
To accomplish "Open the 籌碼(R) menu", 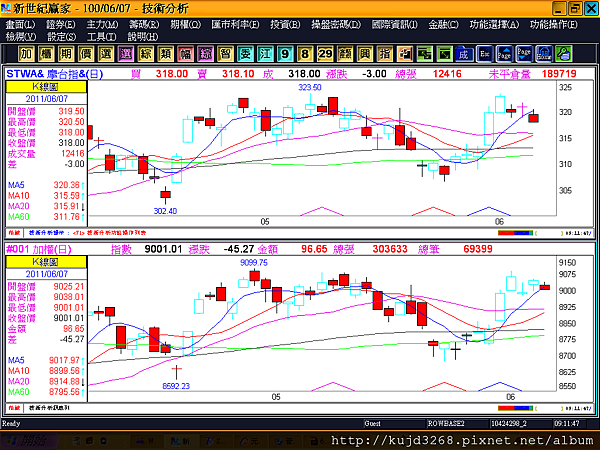I will point(144,24).
